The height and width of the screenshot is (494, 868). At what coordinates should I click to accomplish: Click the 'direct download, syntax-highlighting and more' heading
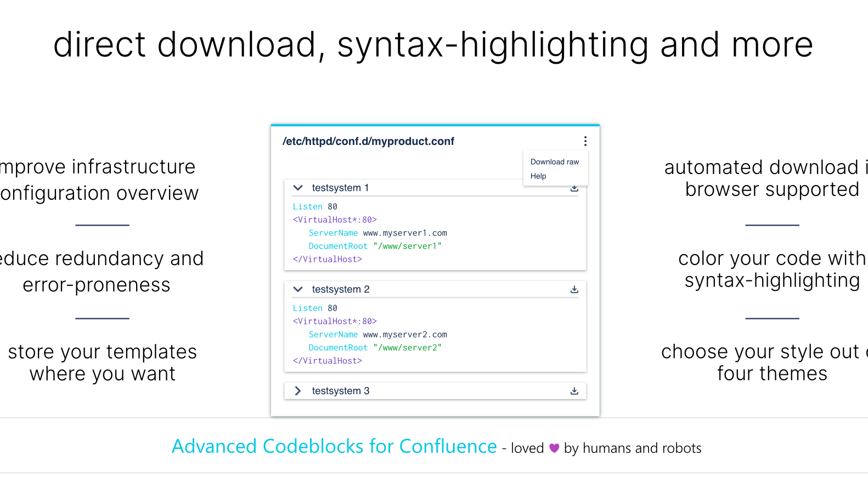pos(433,44)
